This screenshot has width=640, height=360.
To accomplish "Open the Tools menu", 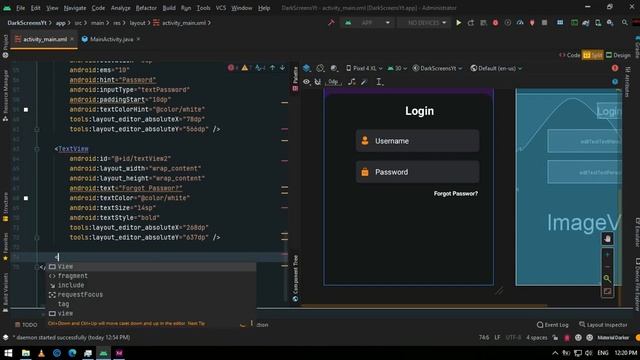I will [203, 8].
